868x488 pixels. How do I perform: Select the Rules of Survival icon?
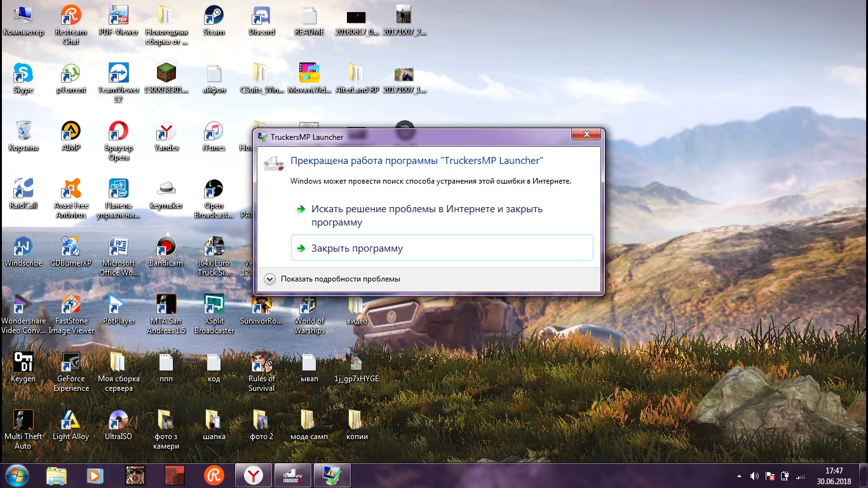pos(261,372)
